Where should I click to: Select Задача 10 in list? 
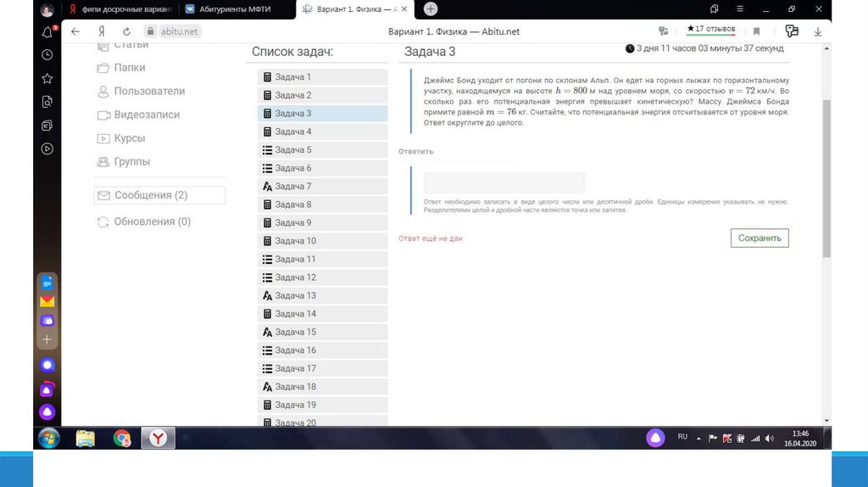click(x=322, y=241)
